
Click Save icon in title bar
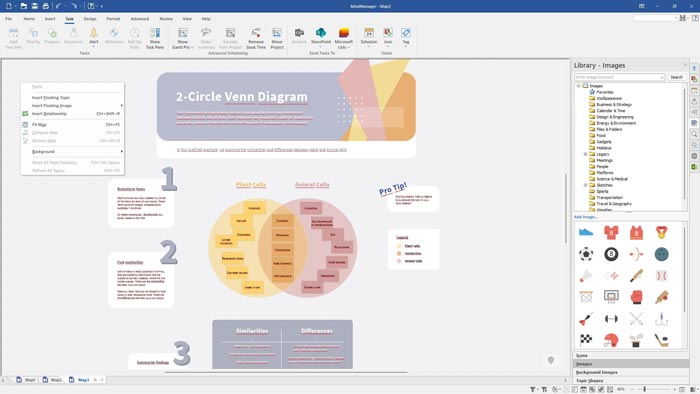coord(34,6)
